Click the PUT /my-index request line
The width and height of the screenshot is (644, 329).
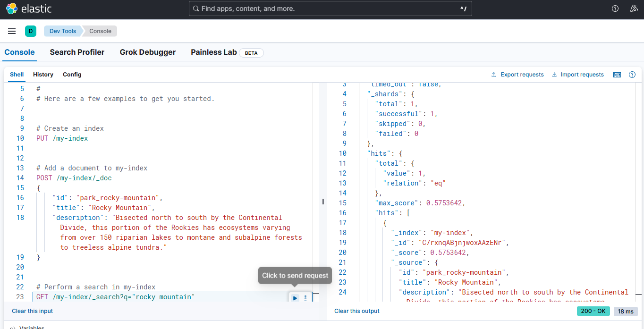click(62, 138)
